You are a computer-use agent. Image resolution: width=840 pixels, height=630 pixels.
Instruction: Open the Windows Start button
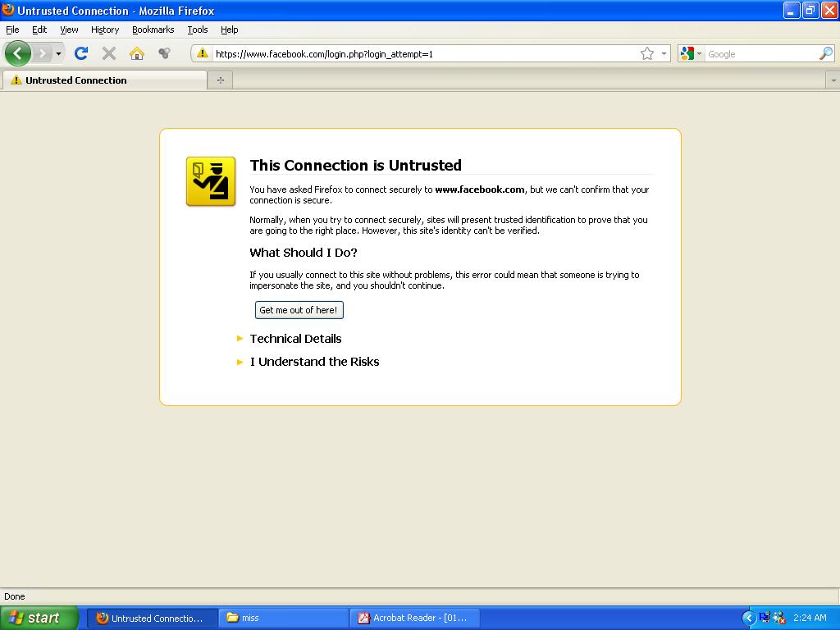pos(39,619)
